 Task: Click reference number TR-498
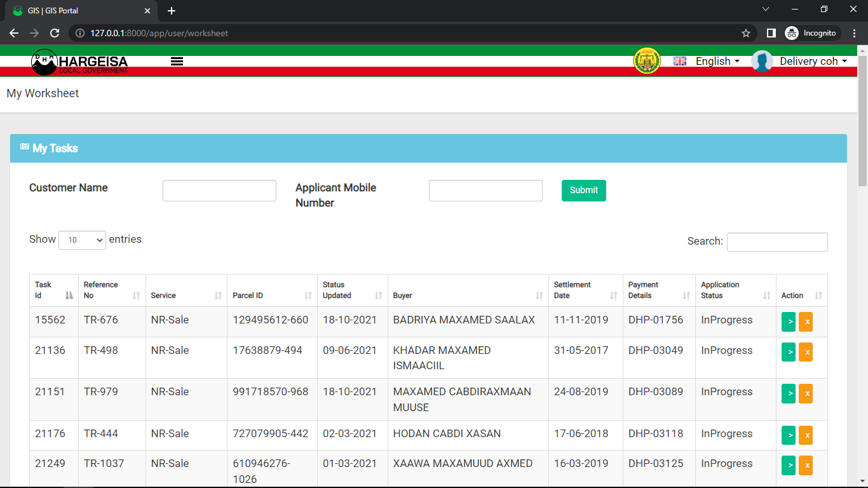point(101,350)
